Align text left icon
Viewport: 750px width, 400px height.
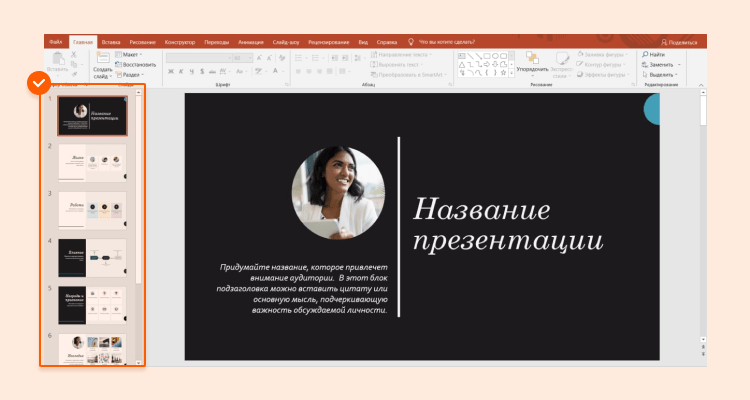(298, 71)
